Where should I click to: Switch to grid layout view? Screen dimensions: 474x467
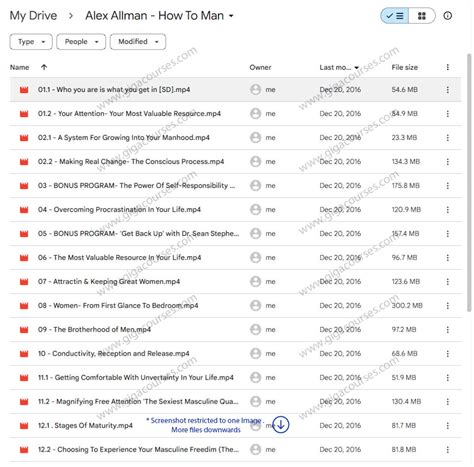[x=422, y=16]
